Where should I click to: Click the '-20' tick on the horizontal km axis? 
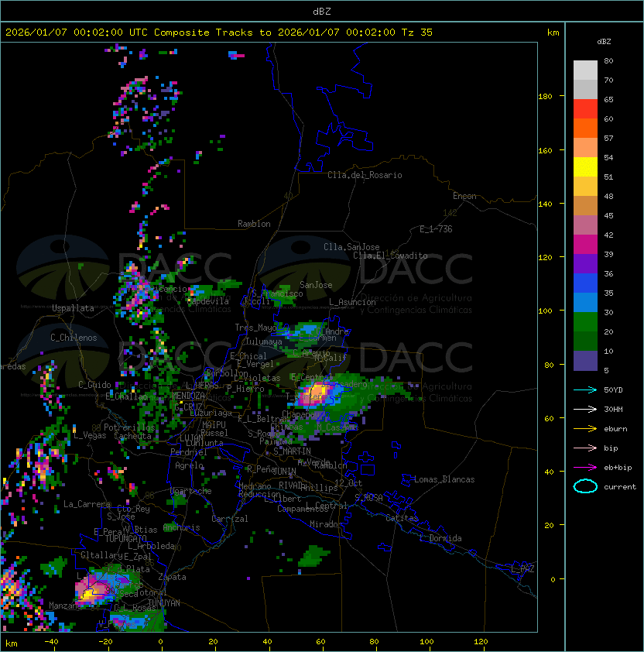pyautogui.click(x=105, y=642)
